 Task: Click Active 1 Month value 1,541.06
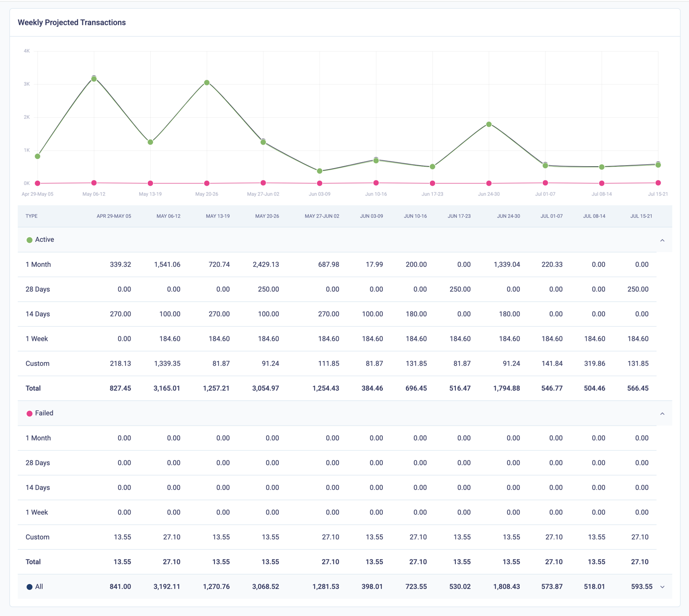[167, 264]
